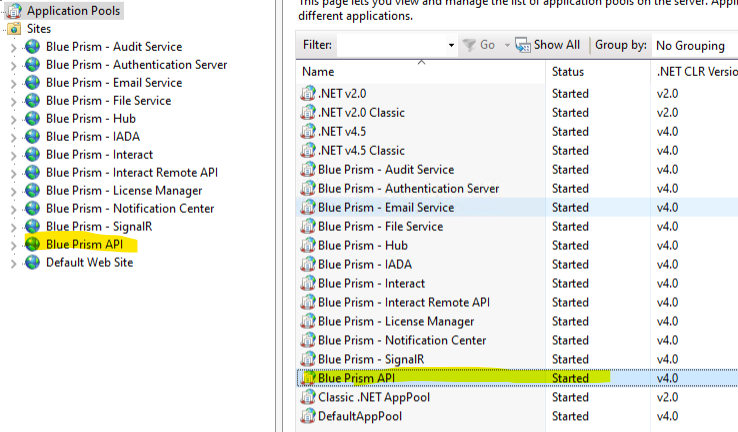Select Blue Prism - Interact Remote API site
Viewport: 738px width, 432px height.
click(132, 172)
